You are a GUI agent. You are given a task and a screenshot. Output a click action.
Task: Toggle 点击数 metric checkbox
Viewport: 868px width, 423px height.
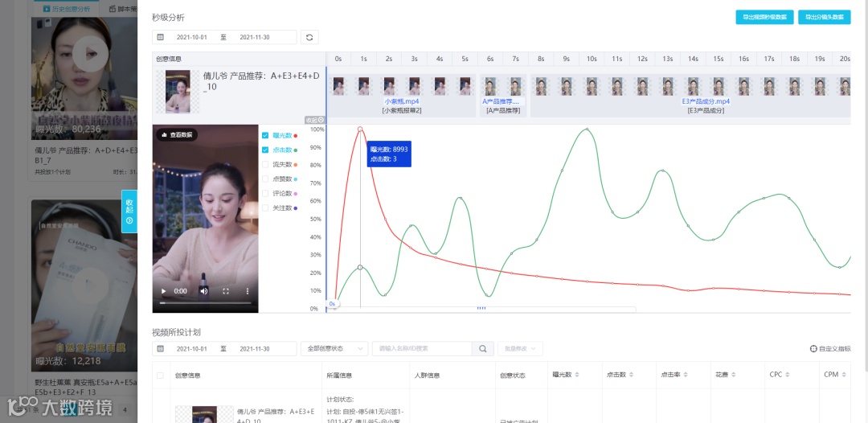pos(265,150)
